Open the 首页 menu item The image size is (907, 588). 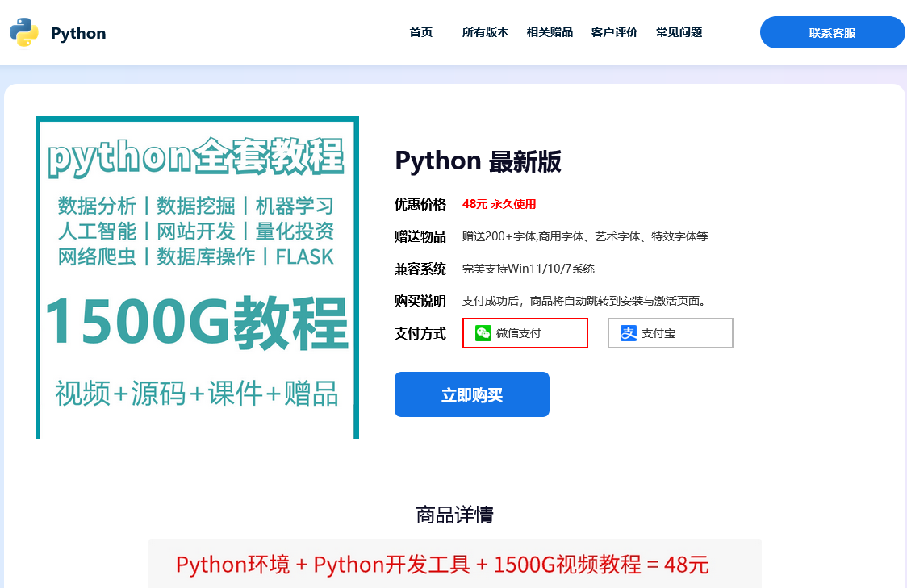click(x=420, y=33)
